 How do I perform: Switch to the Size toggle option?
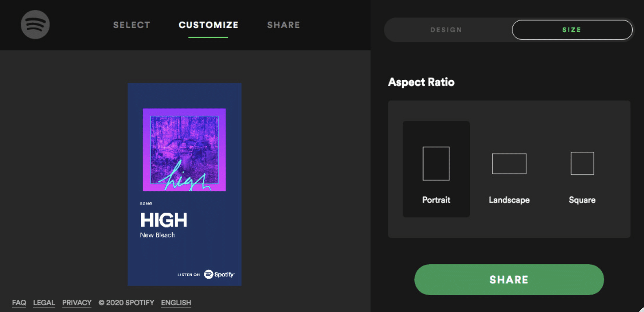[572, 30]
